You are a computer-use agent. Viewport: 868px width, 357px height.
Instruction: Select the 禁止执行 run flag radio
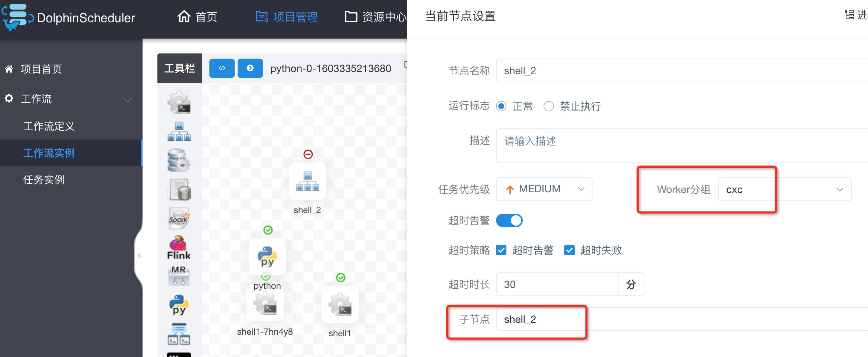click(549, 107)
